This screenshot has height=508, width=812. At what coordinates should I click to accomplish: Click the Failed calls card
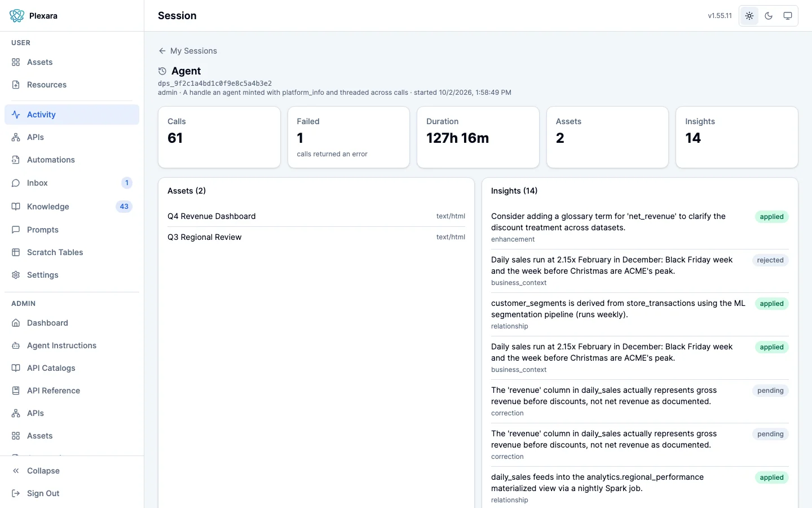[348, 137]
